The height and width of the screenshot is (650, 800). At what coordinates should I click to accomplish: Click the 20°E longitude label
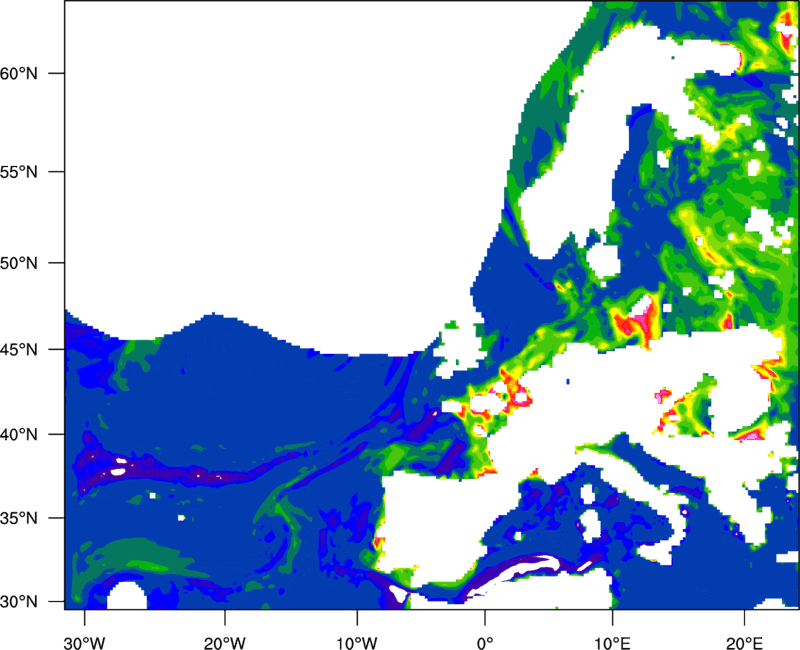(x=744, y=643)
